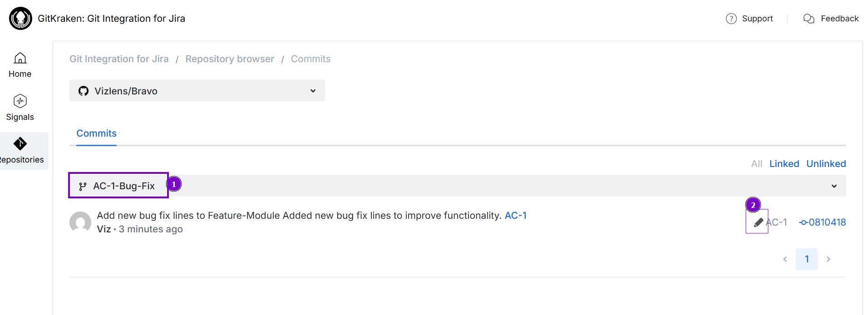
Task: Click the GitKraken logo icon
Action: (20, 19)
